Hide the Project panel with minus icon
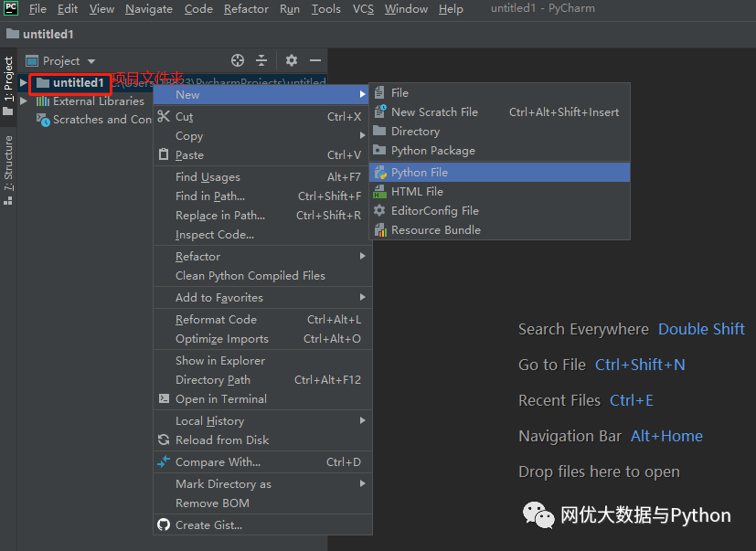 coord(315,60)
